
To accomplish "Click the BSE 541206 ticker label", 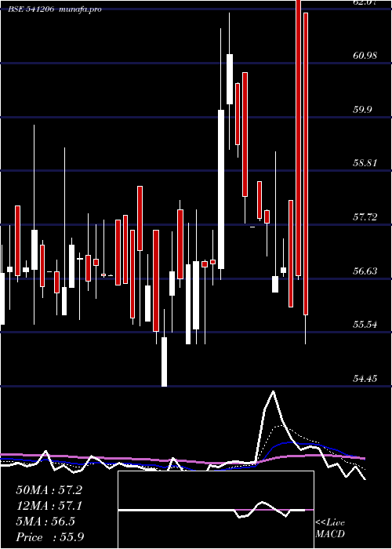I will tap(31, 9).
